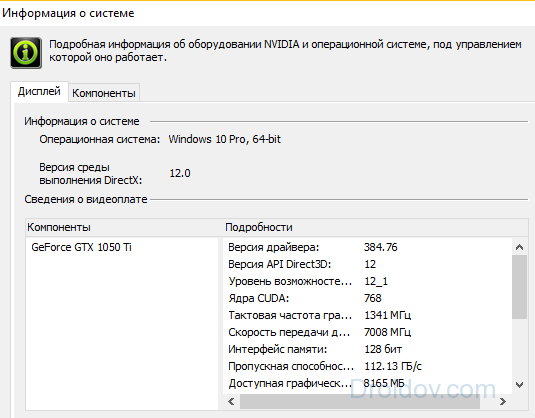Screen dimensions: 535x418
Task: Select the Скорость передачи д... label
Action: point(289,332)
